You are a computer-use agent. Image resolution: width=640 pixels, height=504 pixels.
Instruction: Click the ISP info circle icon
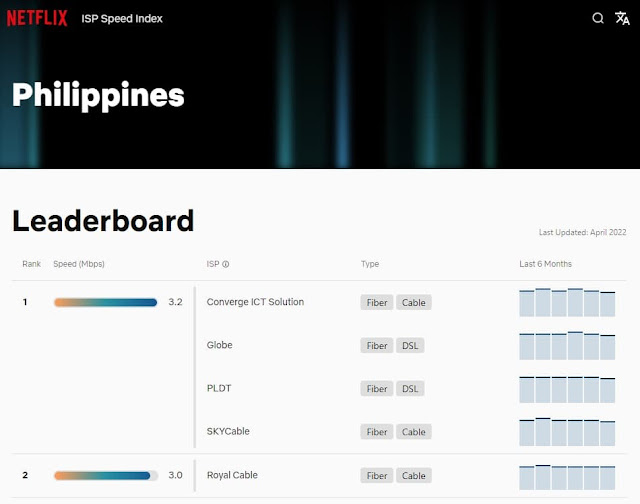[225, 264]
